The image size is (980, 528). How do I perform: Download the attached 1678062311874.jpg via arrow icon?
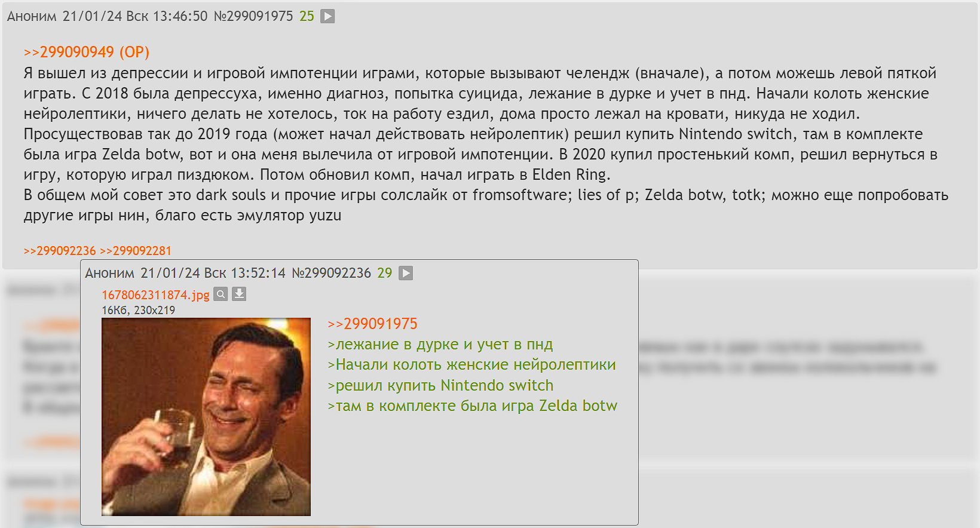coord(239,294)
